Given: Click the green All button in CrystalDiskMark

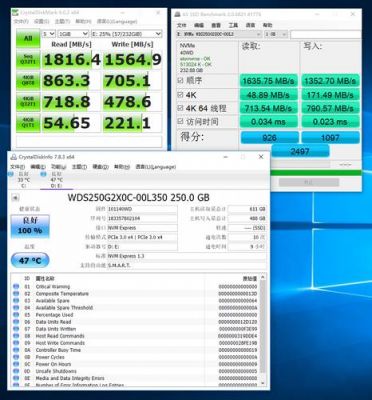Looking at the screenshot, I should (x=28, y=38).
